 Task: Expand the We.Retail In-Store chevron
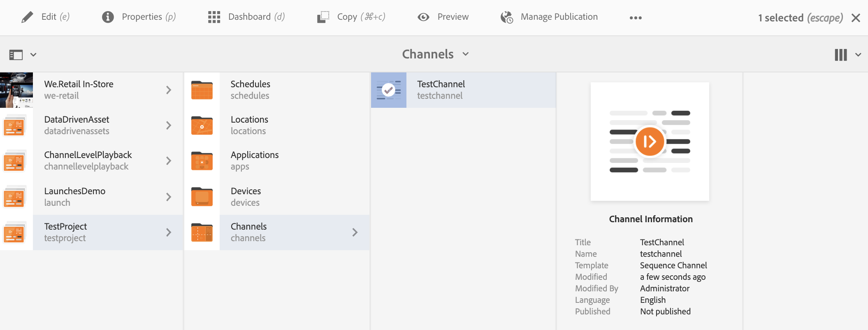pyautogui.click(x=169, y=90)
